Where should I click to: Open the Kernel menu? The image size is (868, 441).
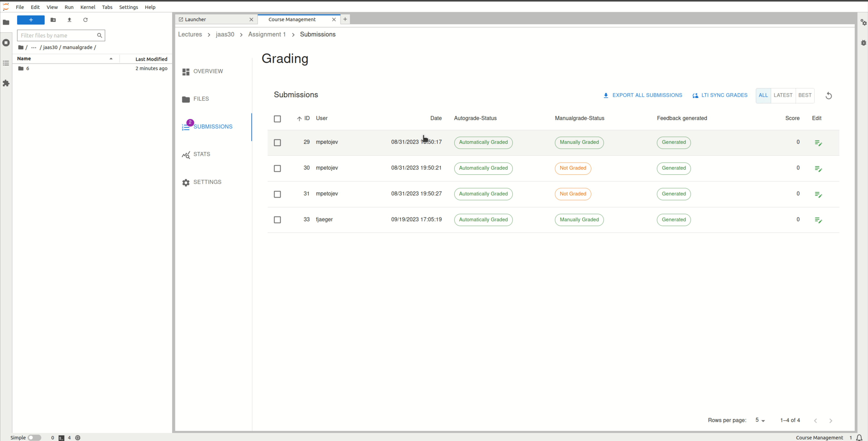coord(88,7)
